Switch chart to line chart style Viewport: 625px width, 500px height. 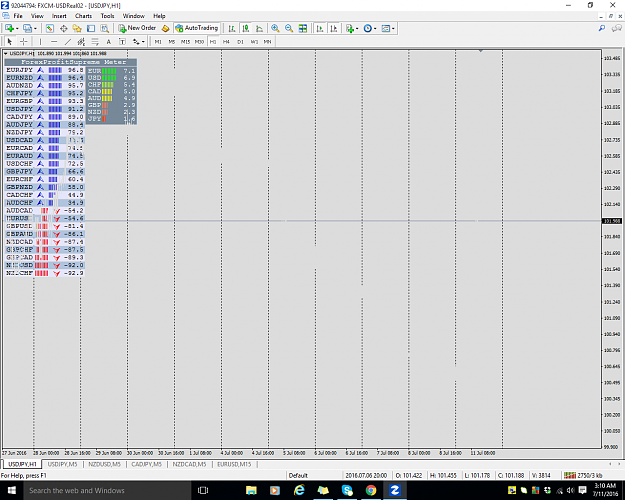click(x=259, y=28)
